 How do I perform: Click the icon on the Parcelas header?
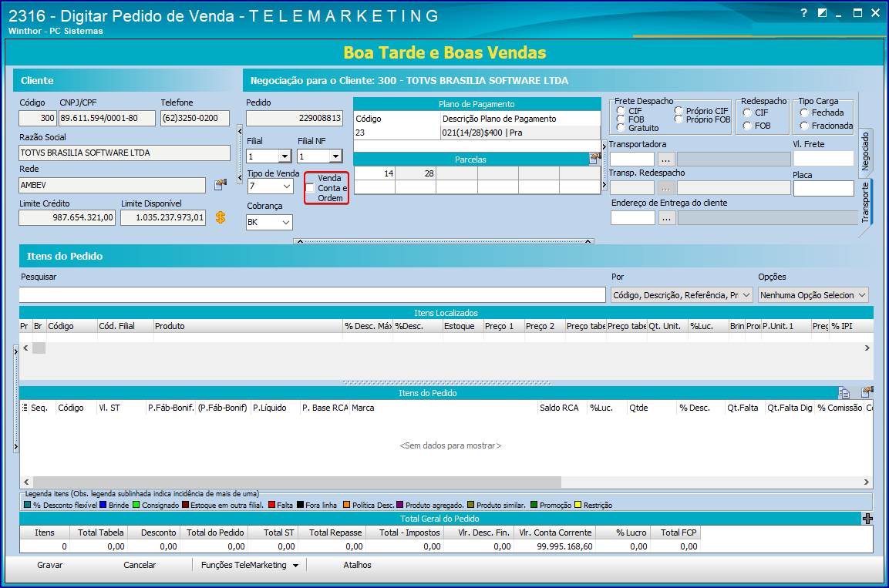(x=594, y=160)
